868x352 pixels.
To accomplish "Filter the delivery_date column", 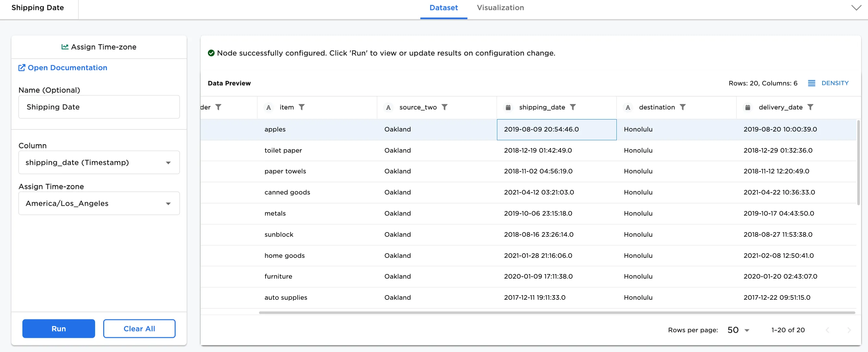I will coord(810,107).
